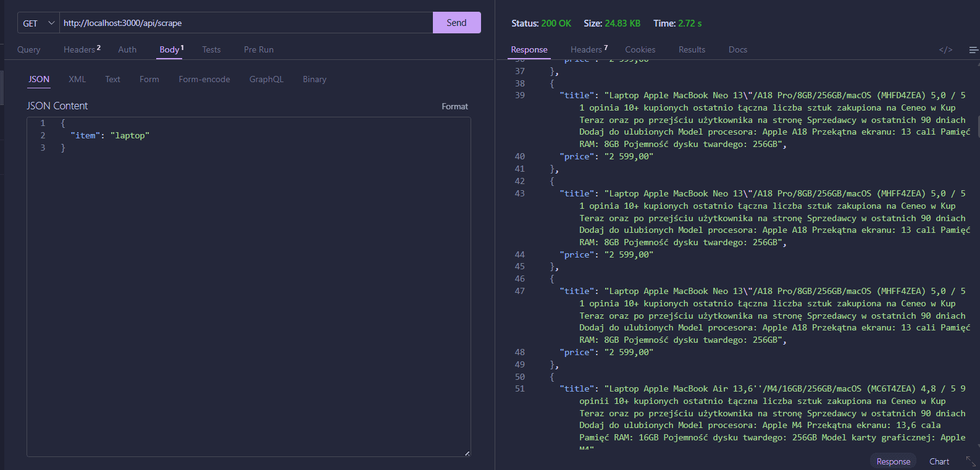Viewport: 980px width, 470px height.
Task: Click the "item": "laptop" line in editor
Action: tap(110, 135)
